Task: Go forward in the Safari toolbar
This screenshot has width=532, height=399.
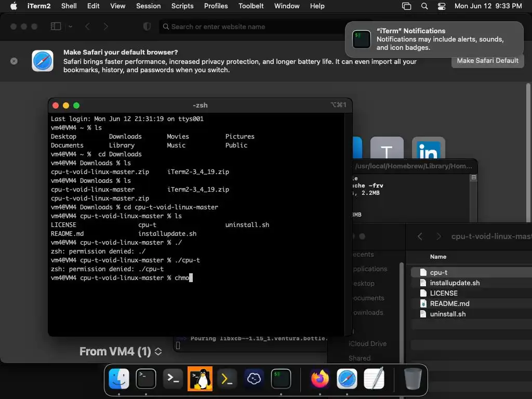Action: click(106, 26)
